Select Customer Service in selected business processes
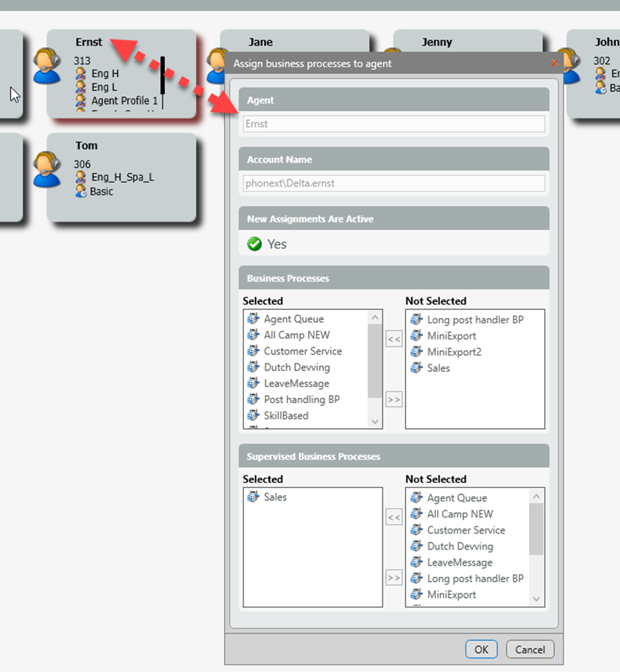620x672 pixels. 303,351
